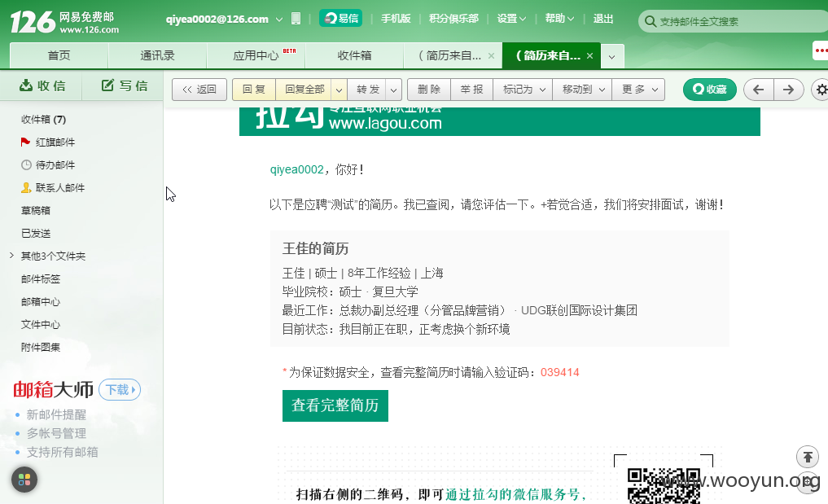The image size is (828, 504).
Task: Open the 手机版 link
Action: coord(396,19)
